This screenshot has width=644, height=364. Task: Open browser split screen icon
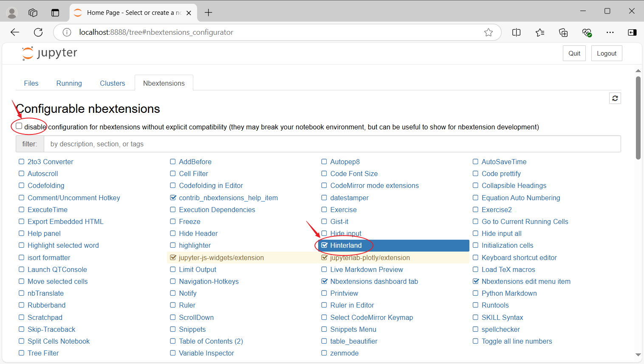pyautogui.click(x=517, y=32)
